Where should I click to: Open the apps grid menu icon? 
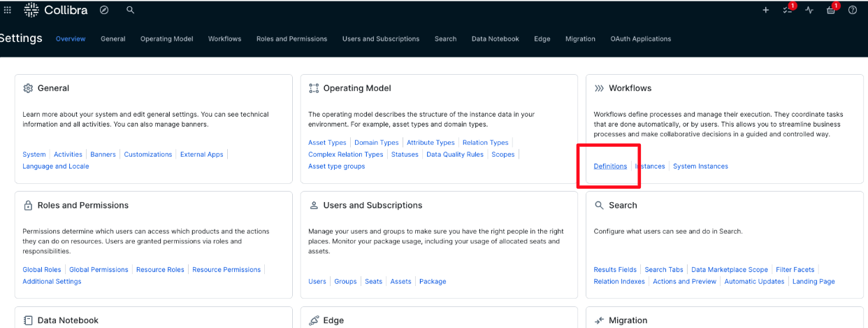(8, 10)
